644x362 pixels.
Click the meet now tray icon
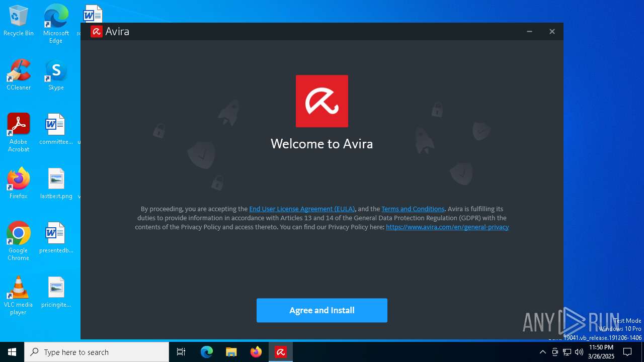tap(555, 352)
